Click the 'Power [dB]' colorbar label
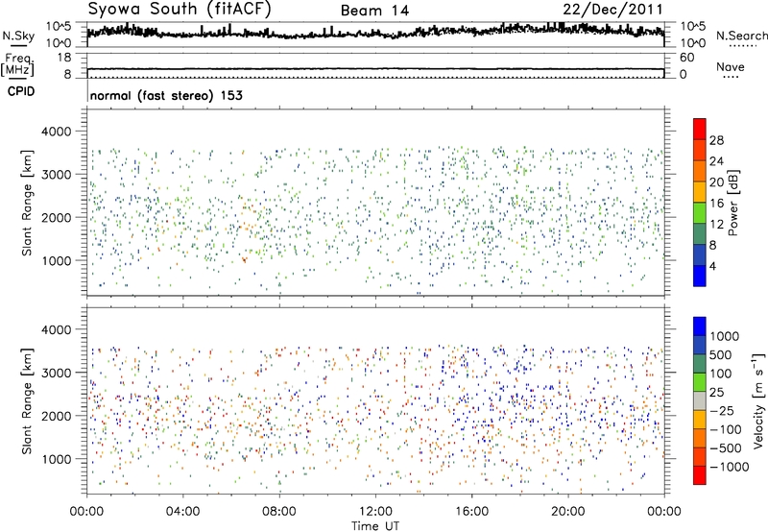The height and width of the screenshot is (532, 768). pos(733,203)
